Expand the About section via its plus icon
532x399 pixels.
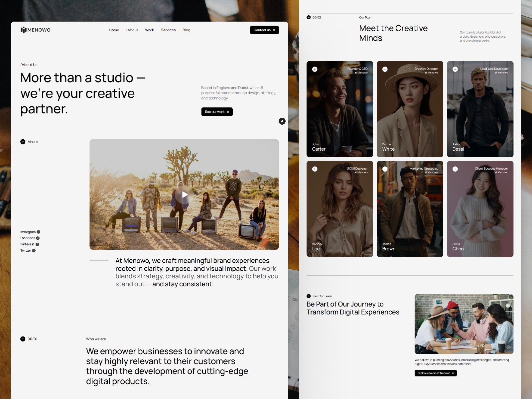(23, 142)
